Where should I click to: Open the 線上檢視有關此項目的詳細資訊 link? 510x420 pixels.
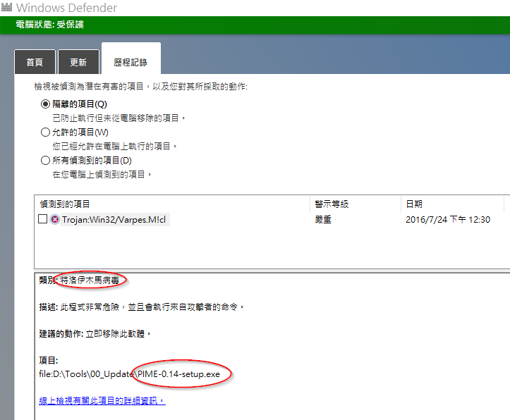pos(102,400)
